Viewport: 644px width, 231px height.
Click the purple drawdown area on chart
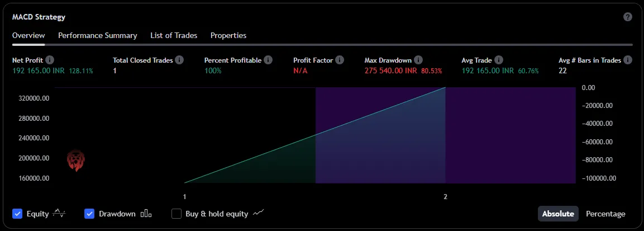tap(508, 134)
